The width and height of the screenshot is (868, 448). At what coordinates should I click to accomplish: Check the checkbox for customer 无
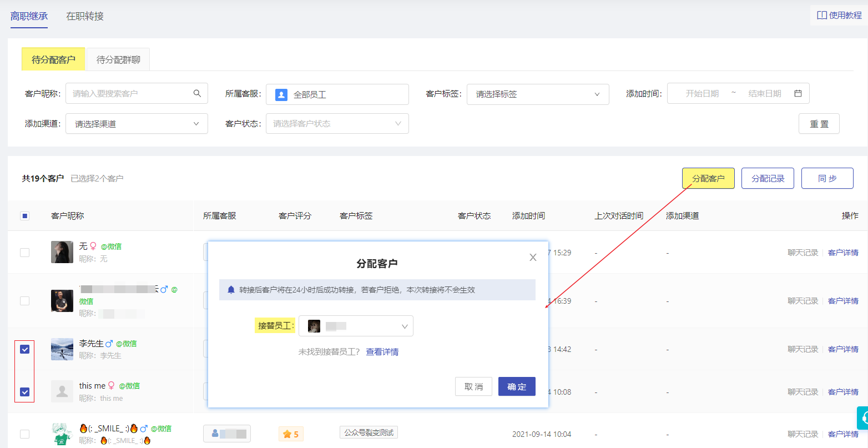click(24, 253)
